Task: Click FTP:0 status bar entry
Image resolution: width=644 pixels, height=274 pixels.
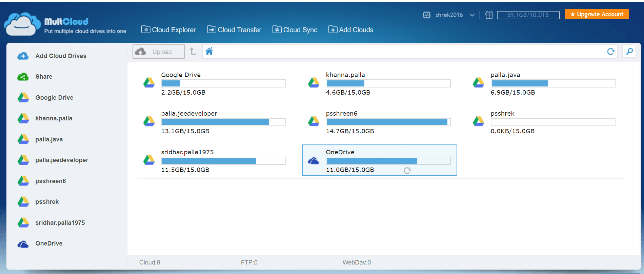Action: click(x=249, y=262)
